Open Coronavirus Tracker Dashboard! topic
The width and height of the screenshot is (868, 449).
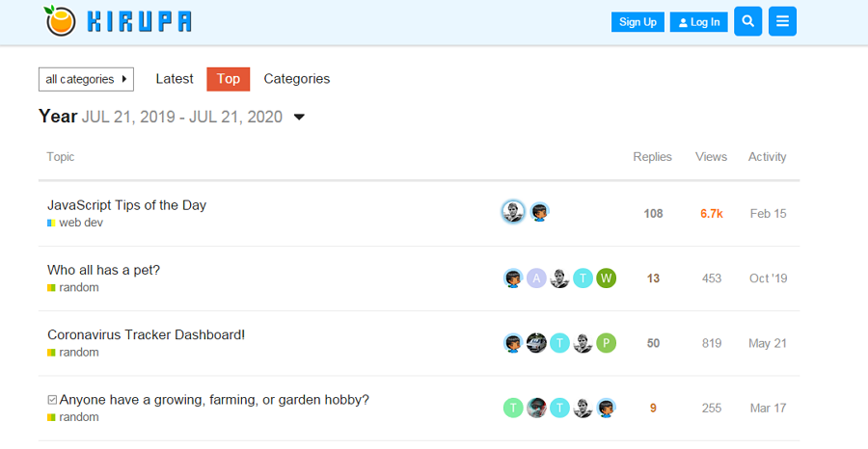[x=147, y=334]
